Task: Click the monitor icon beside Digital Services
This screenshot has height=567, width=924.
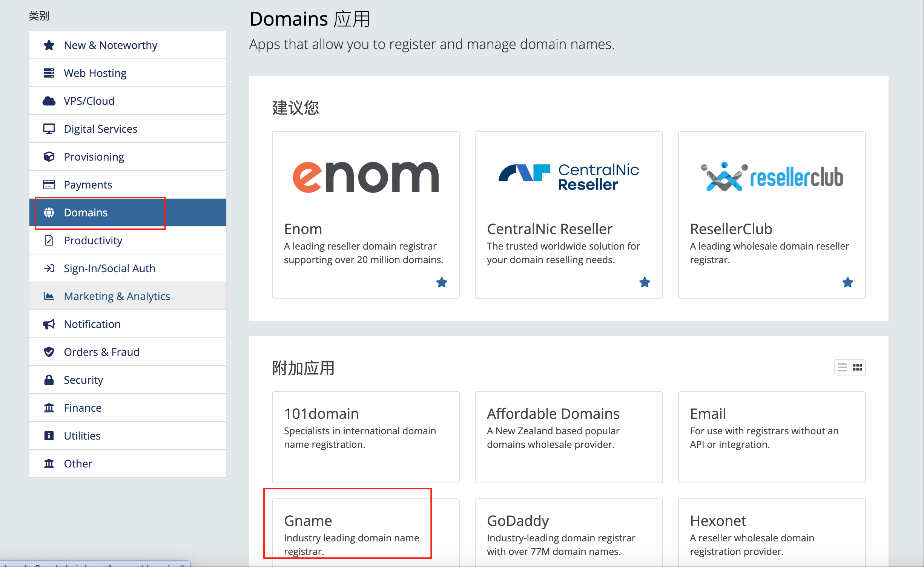Action: click(49, 129)
